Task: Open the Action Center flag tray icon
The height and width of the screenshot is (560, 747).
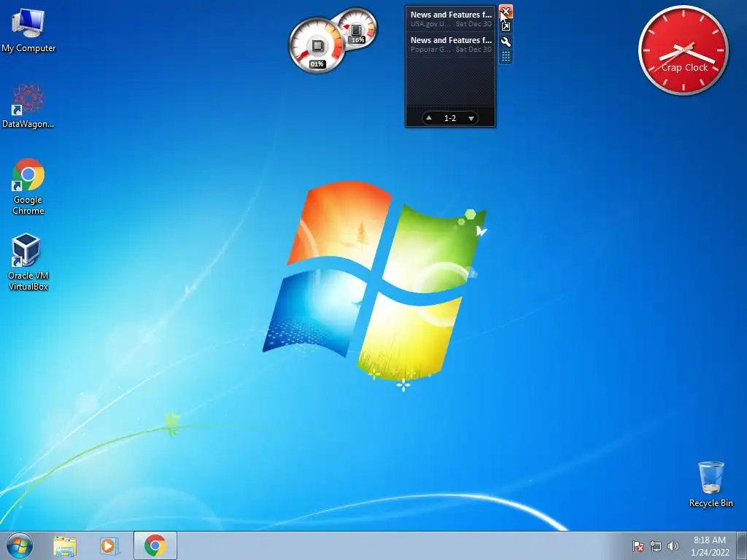Action: pyautogui.click(x=638, y=546)
